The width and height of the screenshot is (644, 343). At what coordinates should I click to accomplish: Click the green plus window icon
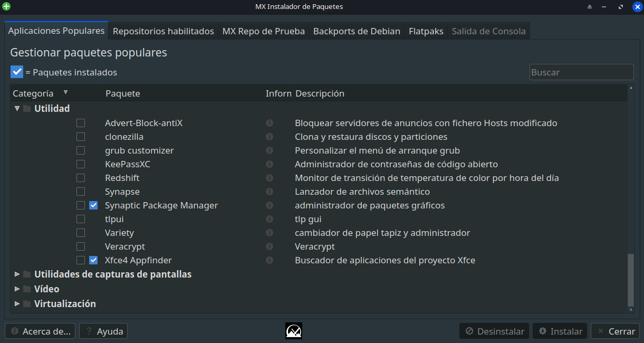click(6, 6)
